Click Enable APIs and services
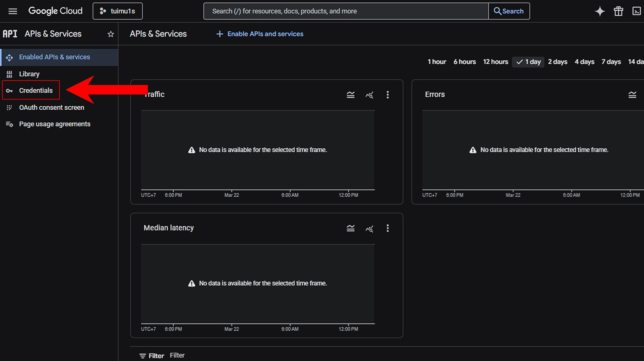Image resolution: width=644 pixels, height=361 pixels. tap(260, 34)
